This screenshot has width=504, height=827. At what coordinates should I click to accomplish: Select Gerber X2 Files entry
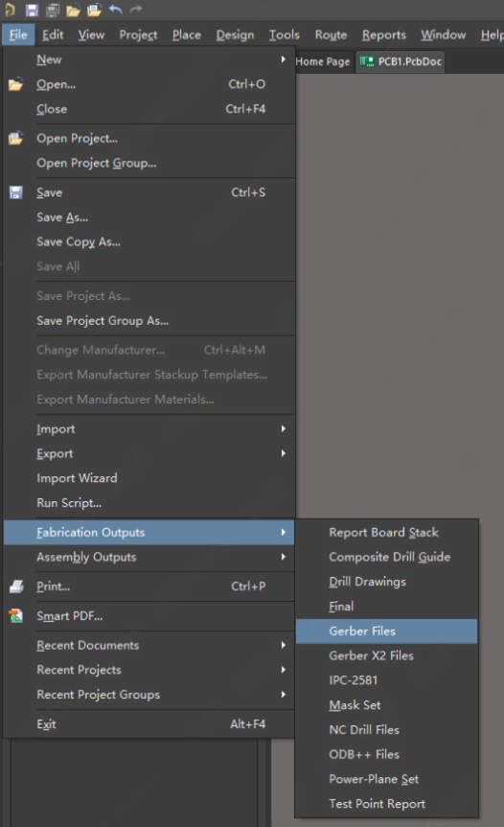tap(386, 655)
